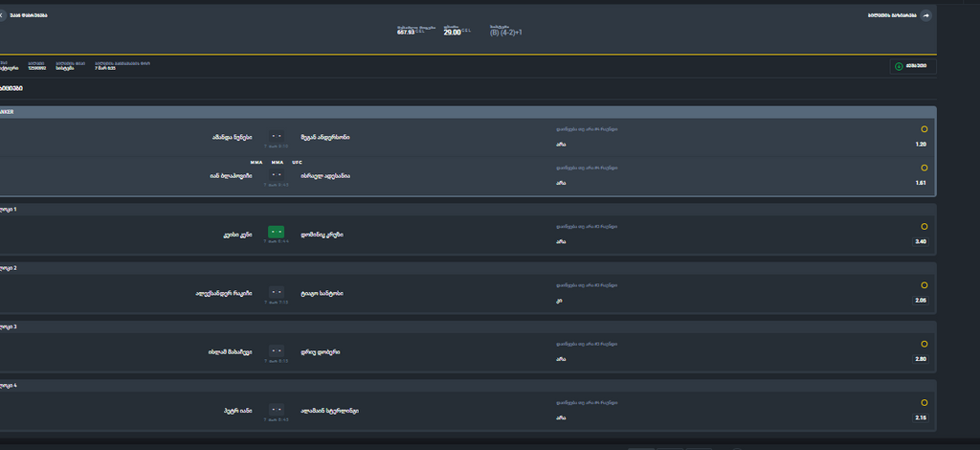Click the green download button icon
The width and height of the screenshot is (980, 450).
[x=899, y=66]
